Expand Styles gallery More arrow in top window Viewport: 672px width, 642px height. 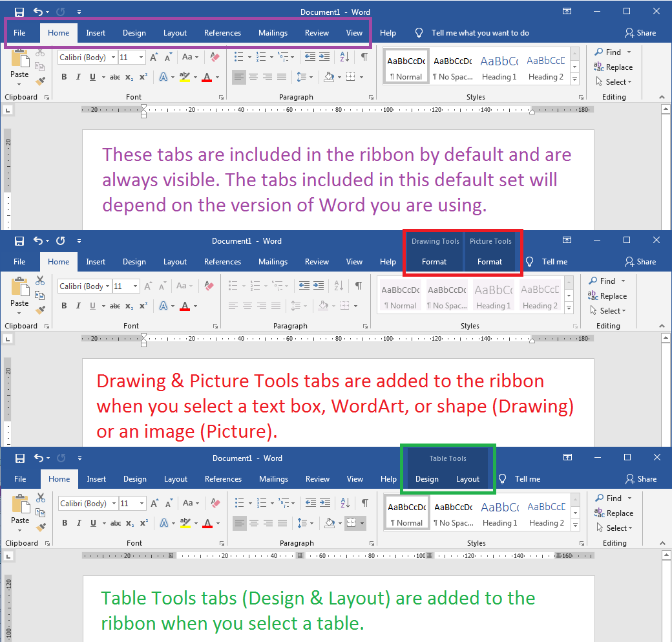coord(574,79)
